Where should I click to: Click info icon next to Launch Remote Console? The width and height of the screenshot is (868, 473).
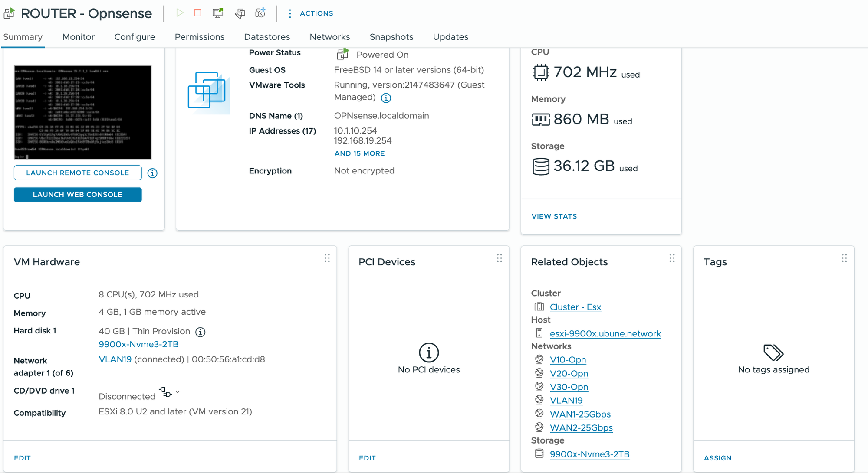[152, 173]
